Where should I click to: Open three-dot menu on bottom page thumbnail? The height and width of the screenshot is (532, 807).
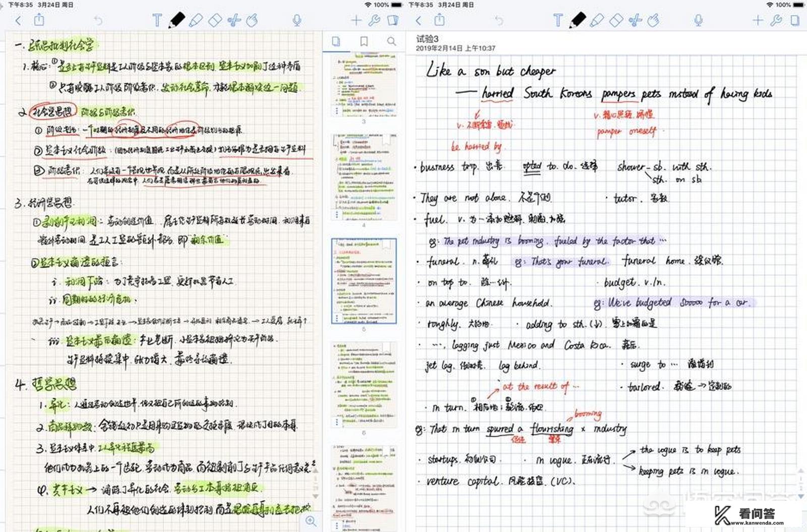tap(337, 525)
